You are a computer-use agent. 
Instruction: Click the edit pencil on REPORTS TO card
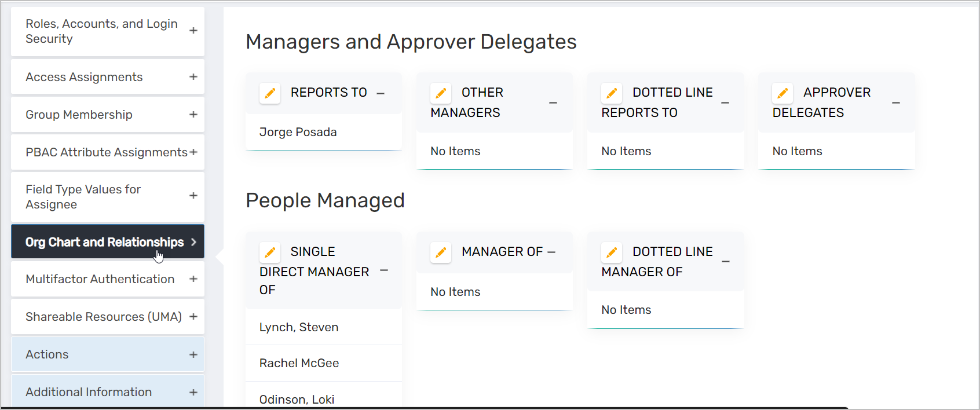[x=269, y=93]
